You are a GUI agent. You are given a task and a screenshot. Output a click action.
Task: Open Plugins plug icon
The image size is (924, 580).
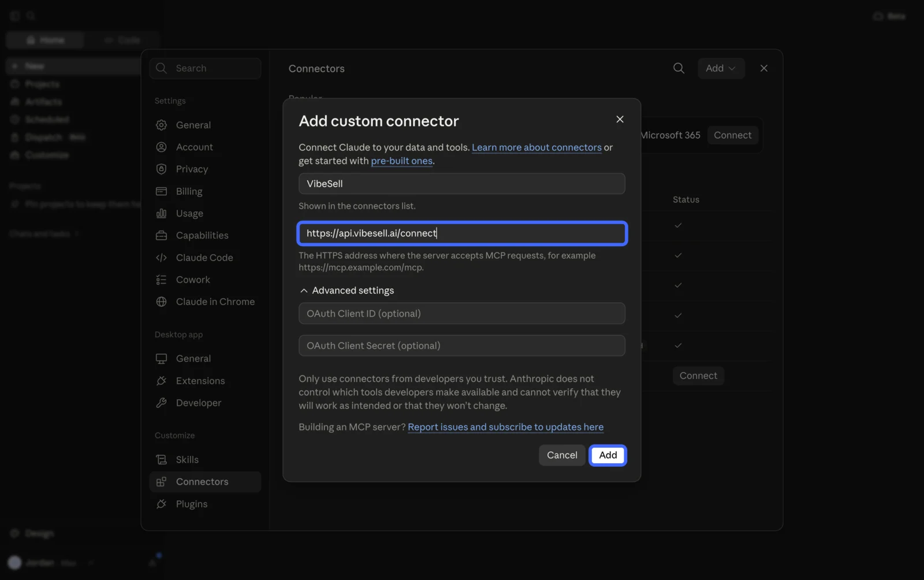coord(161,504)
